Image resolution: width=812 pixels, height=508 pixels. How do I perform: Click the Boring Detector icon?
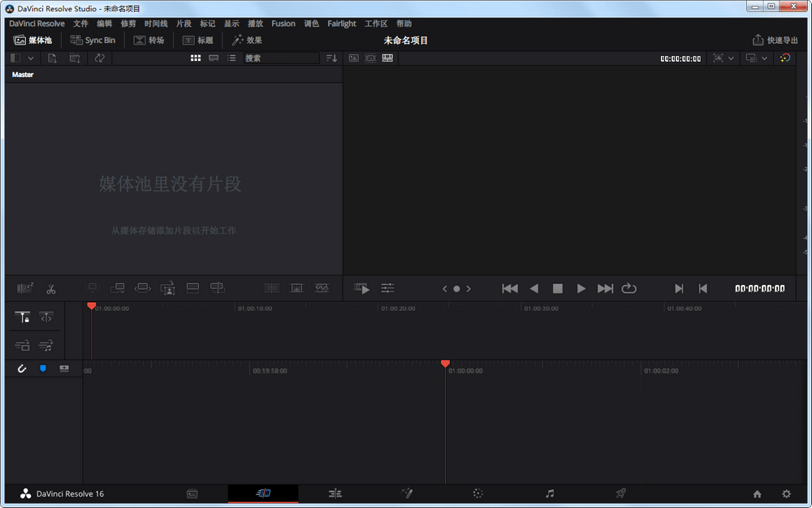(x=25, y=288)
